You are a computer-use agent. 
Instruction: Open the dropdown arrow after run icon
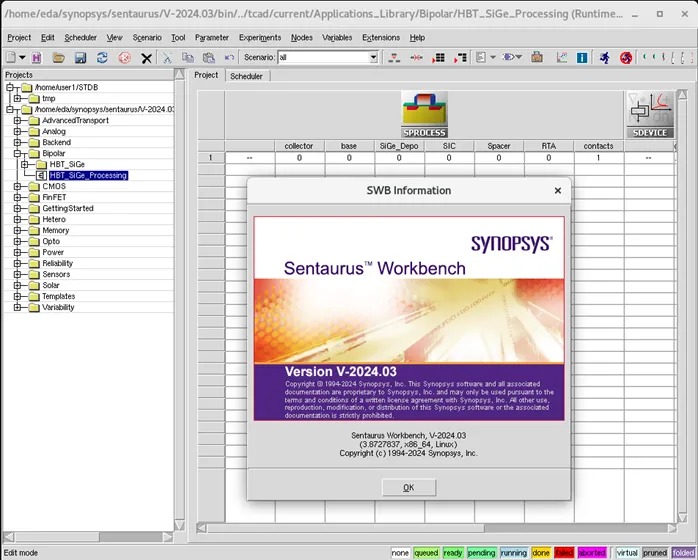point(519,57)
